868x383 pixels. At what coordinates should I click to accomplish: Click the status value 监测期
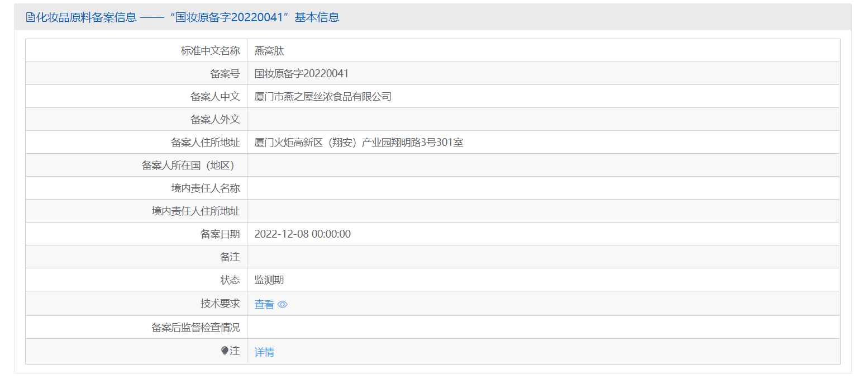pos(269,280)
